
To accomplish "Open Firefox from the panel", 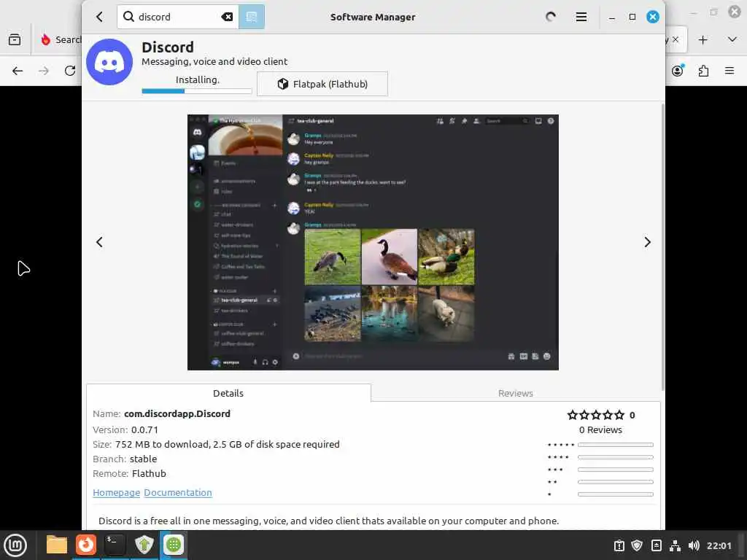I will coord(86,545).
